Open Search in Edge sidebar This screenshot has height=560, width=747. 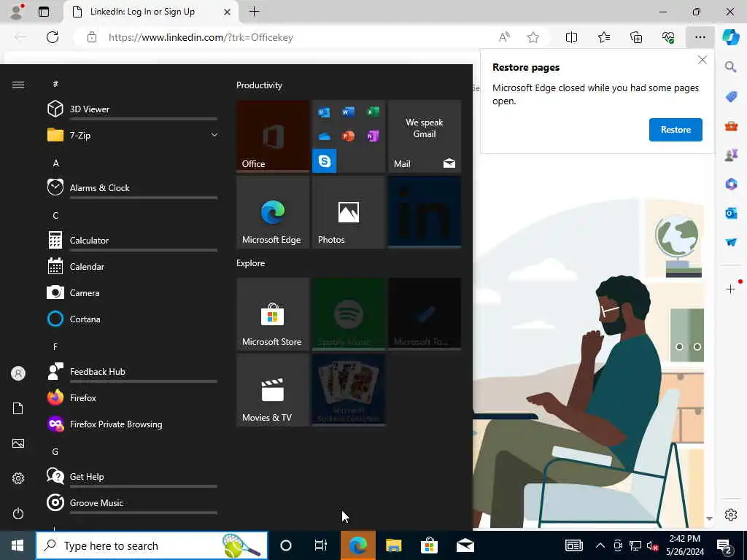(731, 66)
